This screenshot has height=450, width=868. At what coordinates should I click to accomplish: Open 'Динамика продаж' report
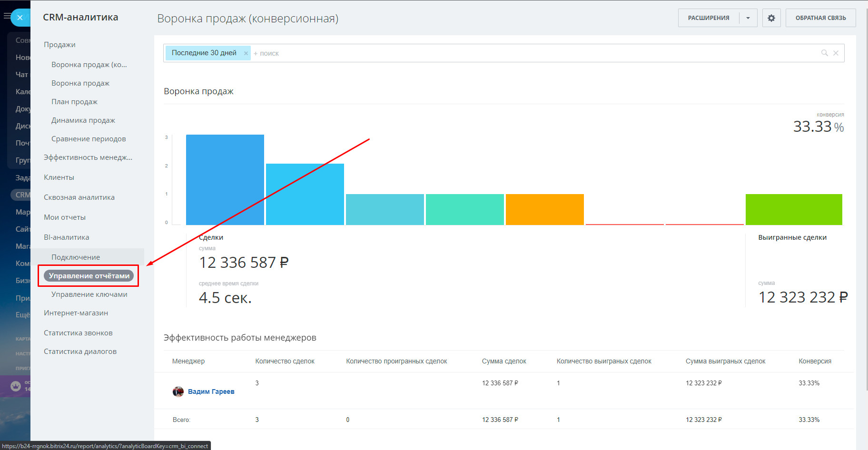[x=83, y=120]
